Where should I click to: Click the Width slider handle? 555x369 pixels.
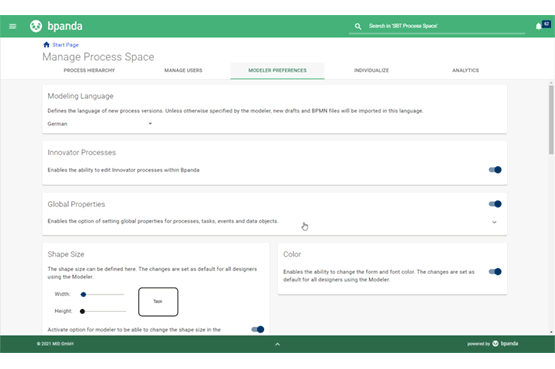click(83, 294)
